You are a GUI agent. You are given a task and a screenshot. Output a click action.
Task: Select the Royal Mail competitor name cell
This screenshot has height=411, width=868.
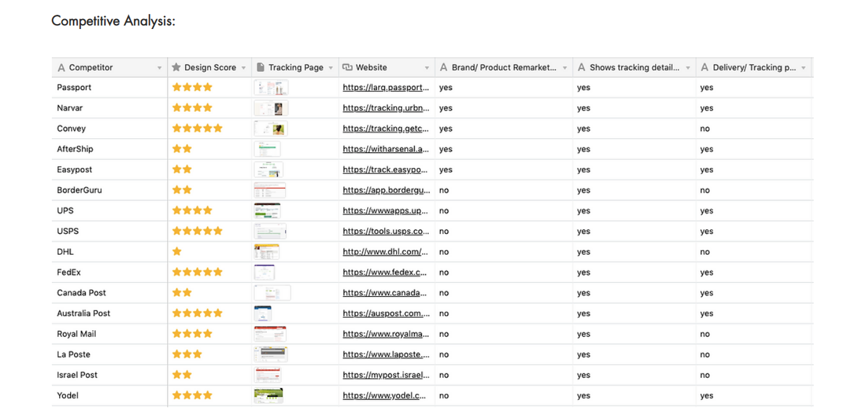pyautogui.click(x=110, y=334)
